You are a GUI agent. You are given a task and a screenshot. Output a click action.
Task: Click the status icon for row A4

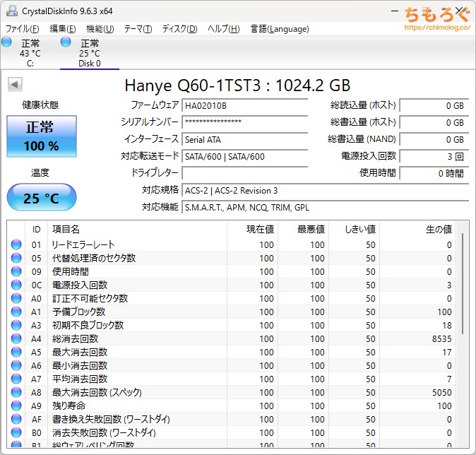point(16,338)
